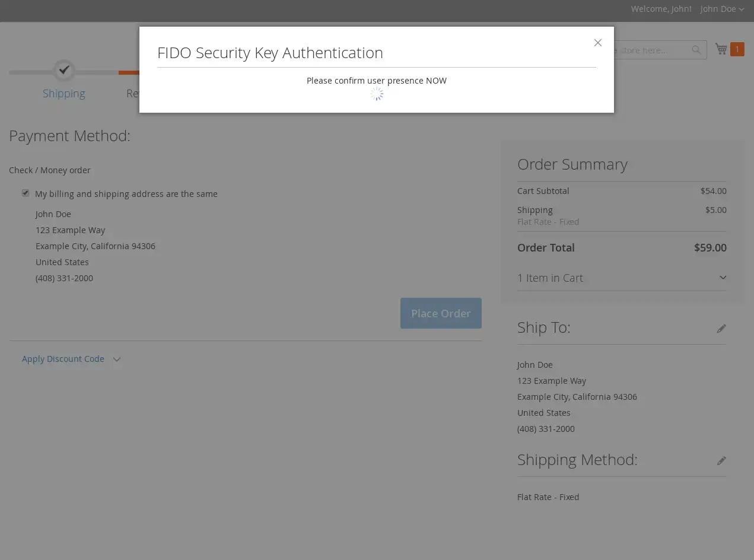This screenshot has width=754, height=560.
Task: Open the John Doe account dropdown
Action: pos(721,9)
